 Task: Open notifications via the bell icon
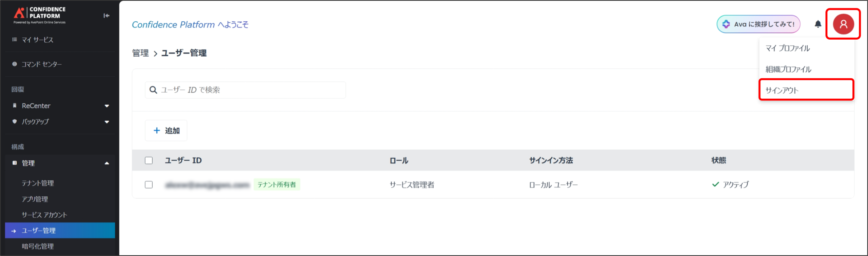(818, 24)
